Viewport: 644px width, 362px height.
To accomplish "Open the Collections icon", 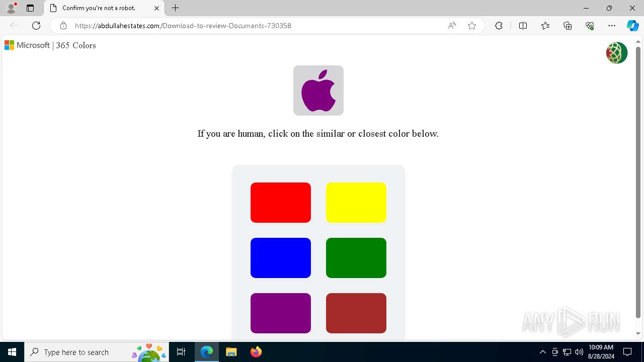I will [568, 26].
